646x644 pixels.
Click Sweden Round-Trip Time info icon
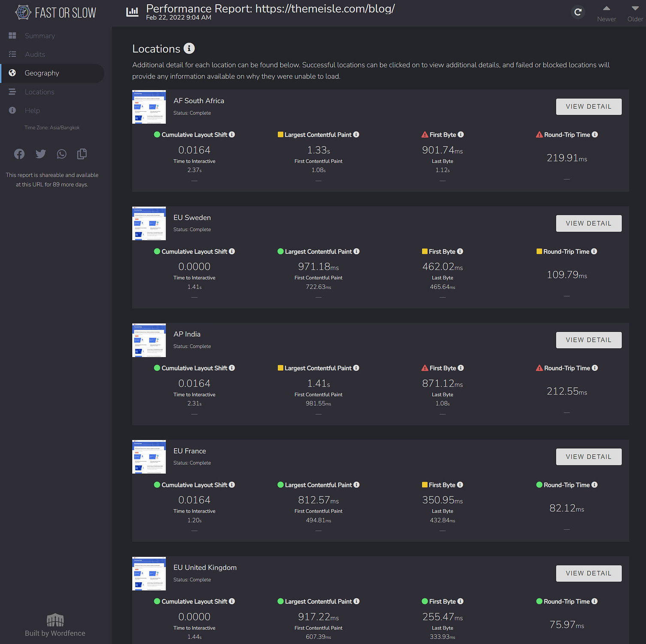tap(594, 251)
